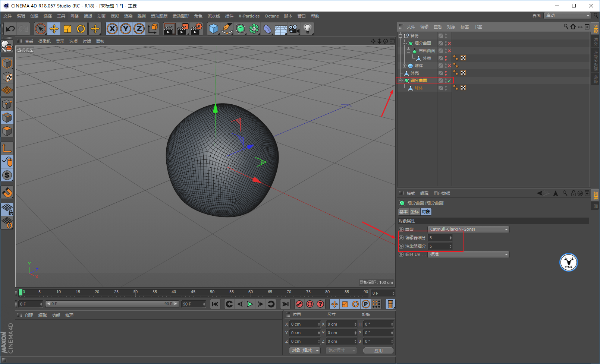This screenshot has height=364, width=600.
Task: Collapse the selected 细分曲面 node
Action: click(400, 80)
